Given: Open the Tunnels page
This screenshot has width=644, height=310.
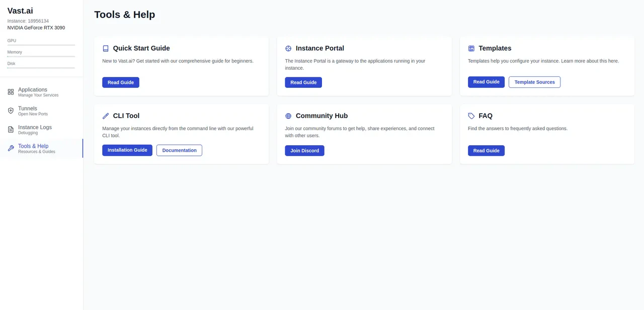Looking at the screenshot, I should point(28,111).
